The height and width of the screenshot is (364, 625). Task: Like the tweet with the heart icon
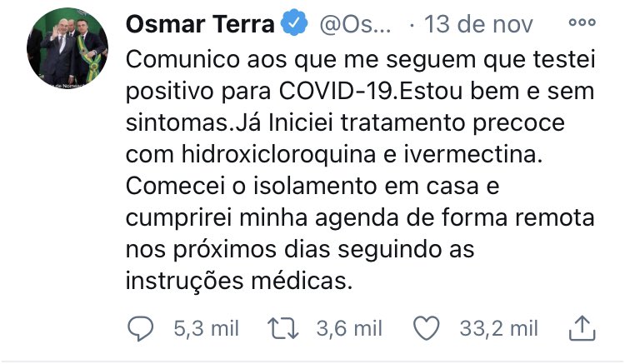[x=427, y=329]
